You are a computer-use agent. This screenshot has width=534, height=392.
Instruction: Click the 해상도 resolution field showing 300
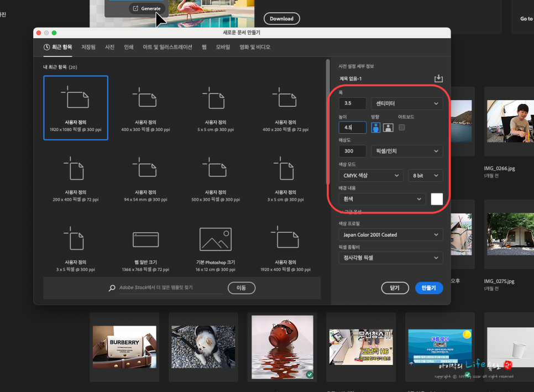pos(353,151)
